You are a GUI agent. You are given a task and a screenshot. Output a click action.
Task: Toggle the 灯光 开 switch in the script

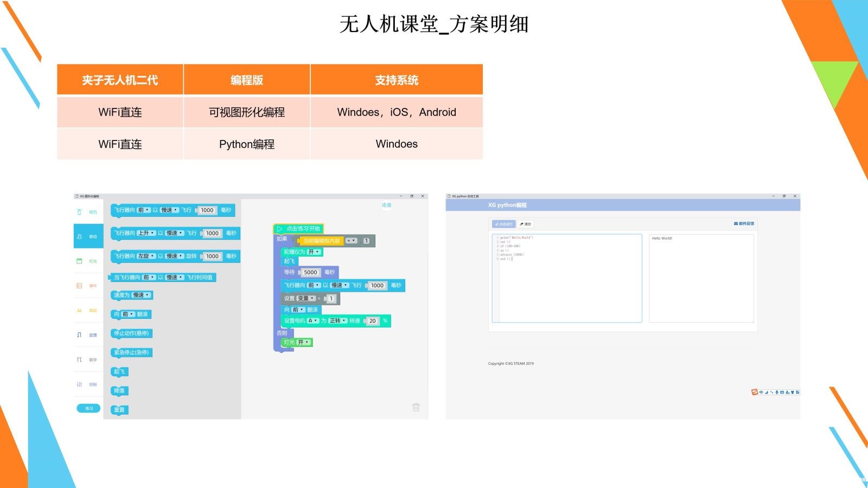coord(303,343)
